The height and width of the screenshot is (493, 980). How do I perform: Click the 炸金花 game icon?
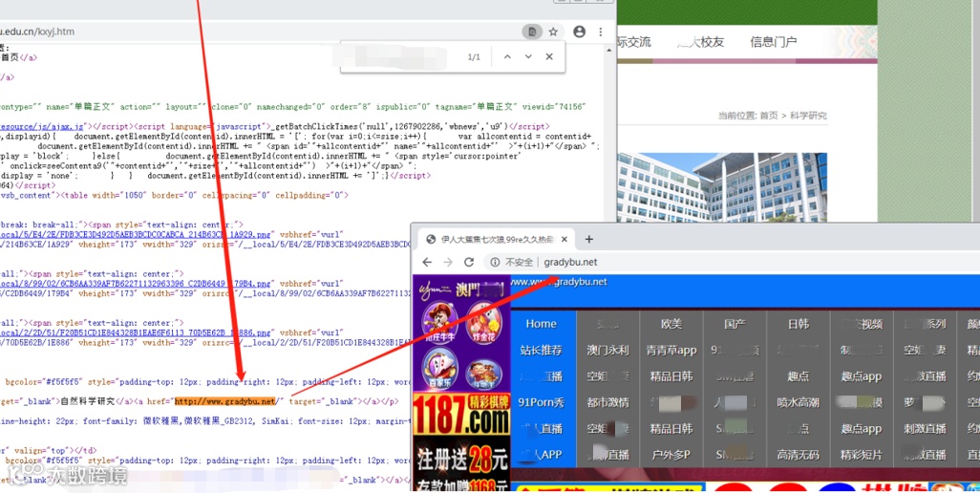[483, 323]
